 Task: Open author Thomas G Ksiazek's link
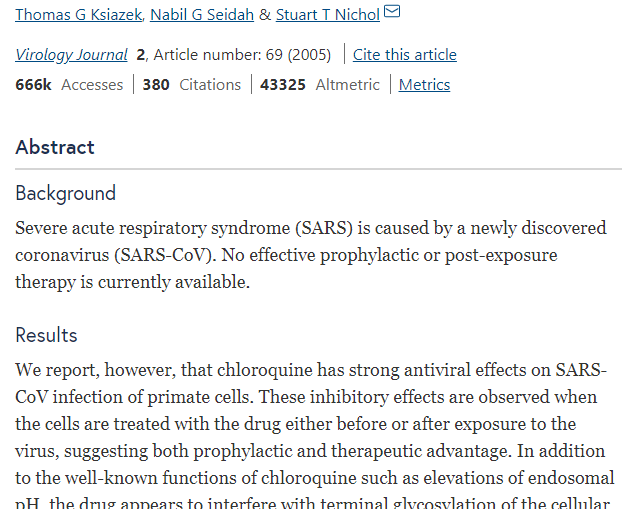tap(78, 15)
